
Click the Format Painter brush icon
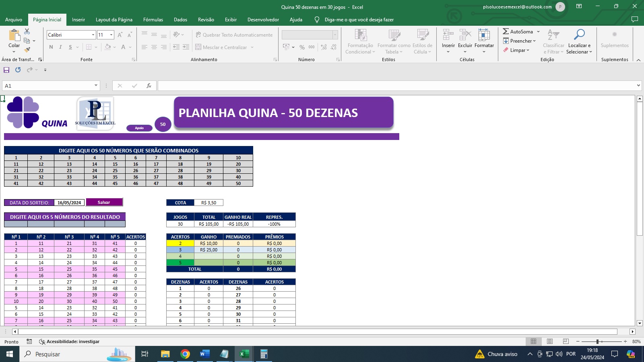tap(27, 50)
